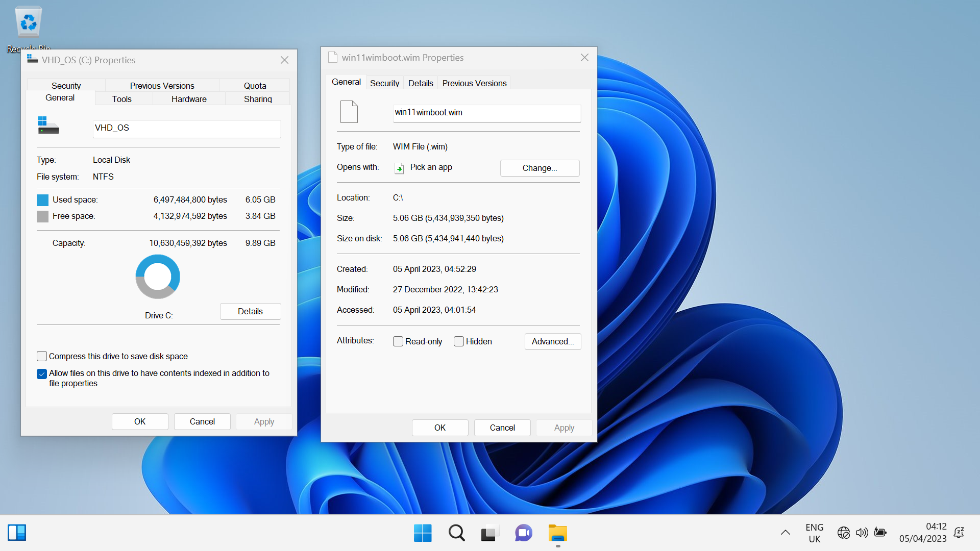This screenshot has height=551, width=980.
Task: Close the win11wimboot.wim Properties window
Action: coord(584,58)
